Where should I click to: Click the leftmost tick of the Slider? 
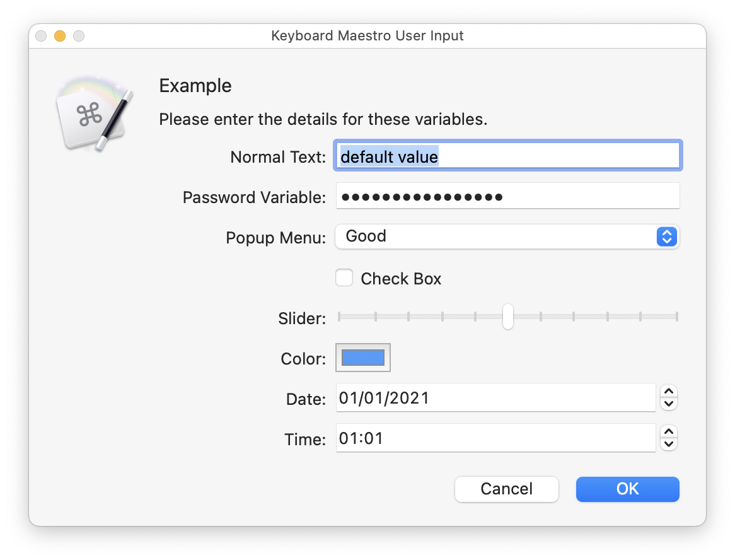point(339,317)
